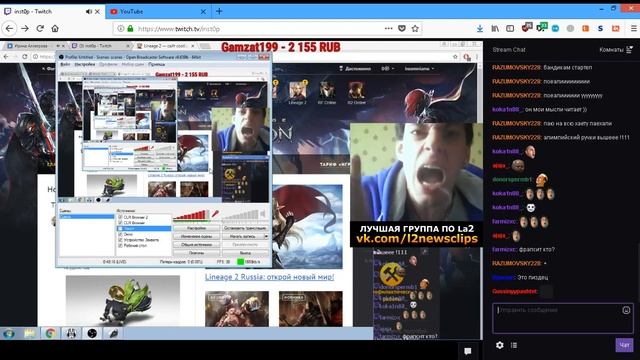Open koka1n88_ name on 'он мои мысли читает' message
The height and width of the screenshot is (360, 640).
click(507, 109)
